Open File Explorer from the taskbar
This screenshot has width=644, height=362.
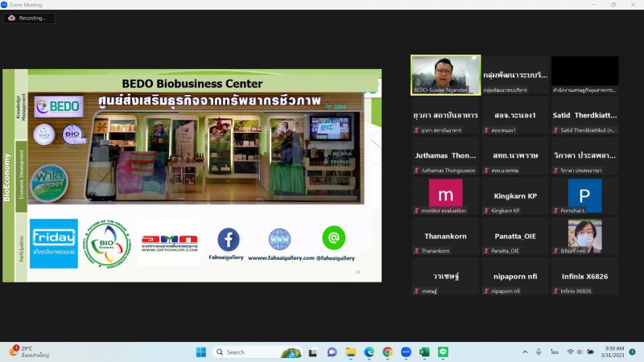350,352
